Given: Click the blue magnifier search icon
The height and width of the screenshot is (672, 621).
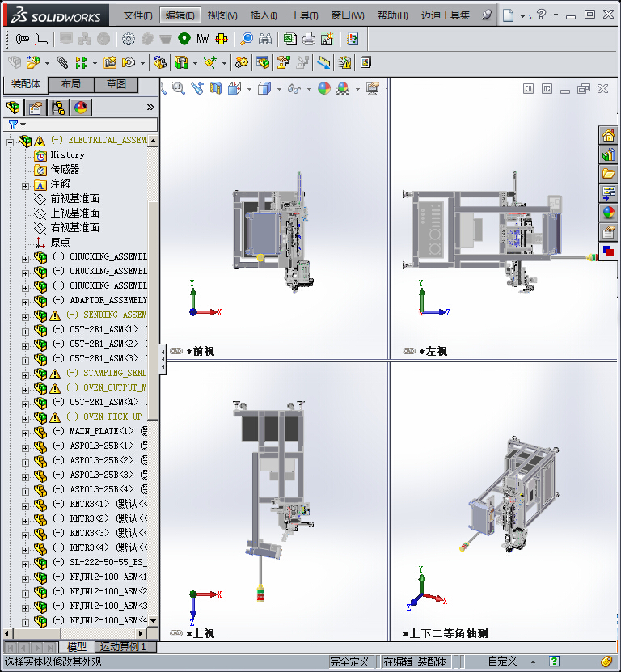Looking at the screenshot, I should coord(247,40).
